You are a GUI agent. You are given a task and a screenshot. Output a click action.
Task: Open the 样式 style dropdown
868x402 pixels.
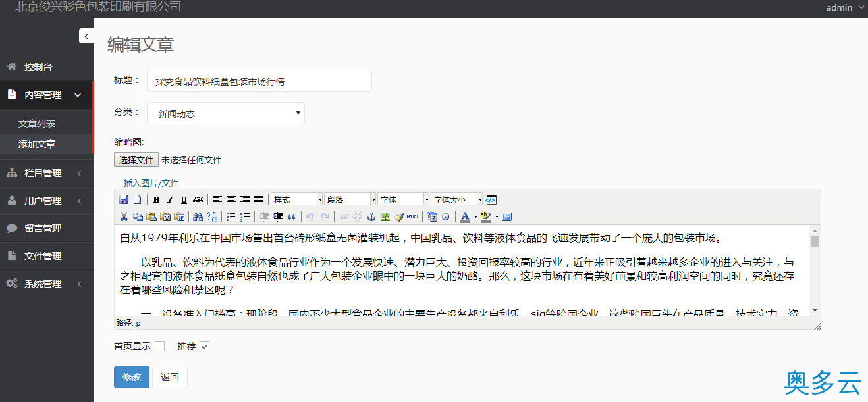[297, 199]
